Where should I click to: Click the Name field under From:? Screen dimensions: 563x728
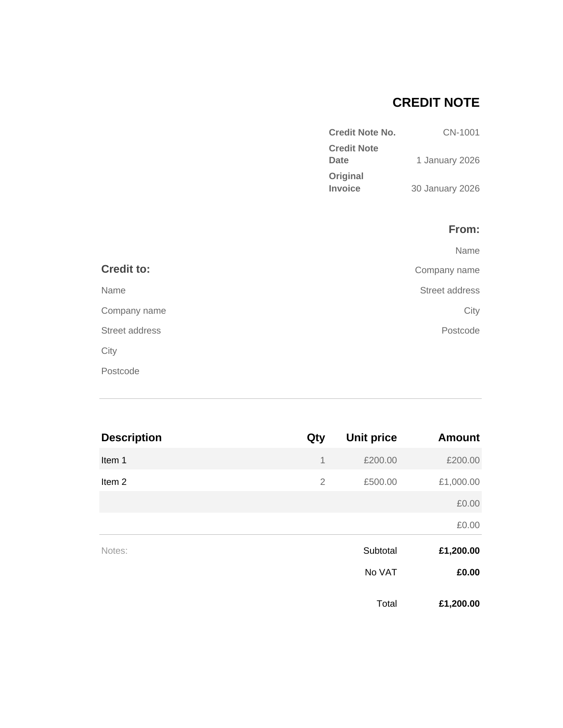tap(467, 251)
